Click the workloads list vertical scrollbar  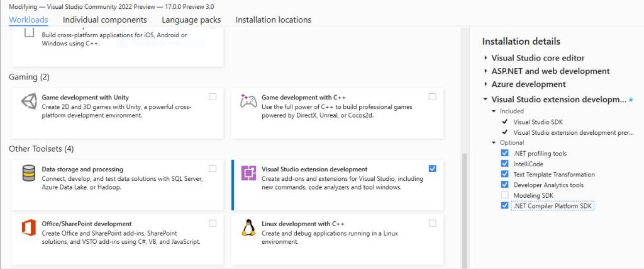pos(465,208)
